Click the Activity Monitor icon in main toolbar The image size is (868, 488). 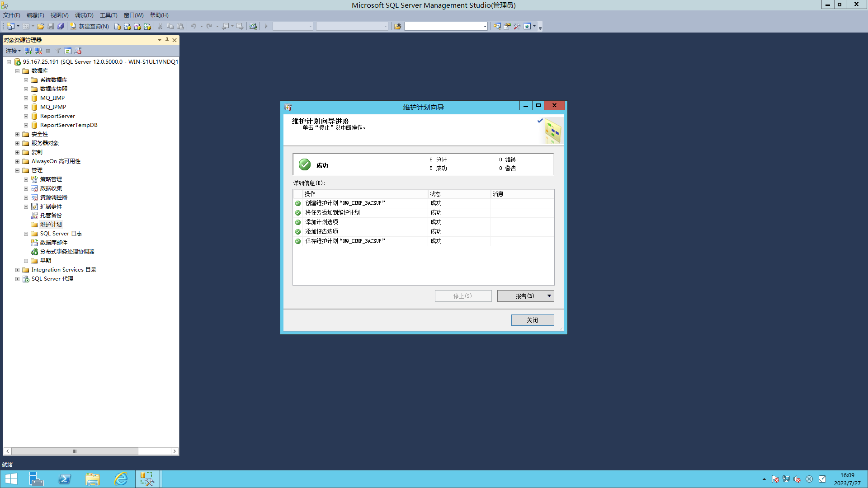click(x=253, y=26)
